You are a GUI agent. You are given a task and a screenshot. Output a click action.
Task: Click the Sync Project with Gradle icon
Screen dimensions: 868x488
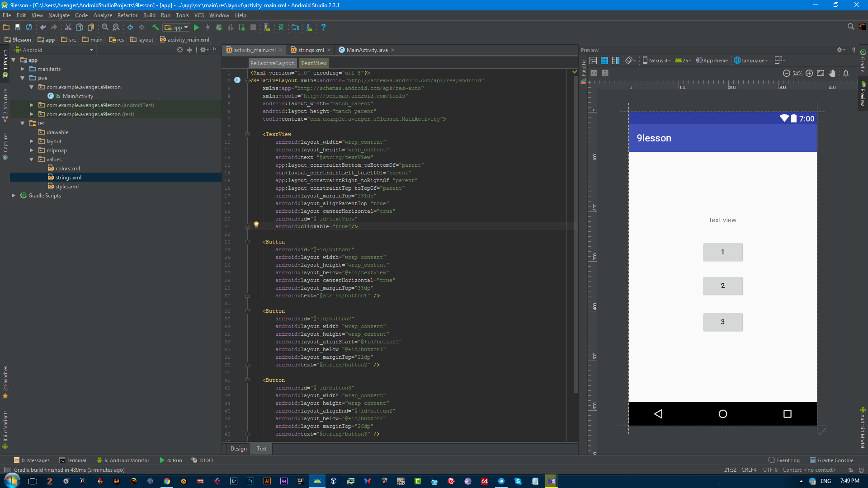pyautogui.click(x=281, y=28)
